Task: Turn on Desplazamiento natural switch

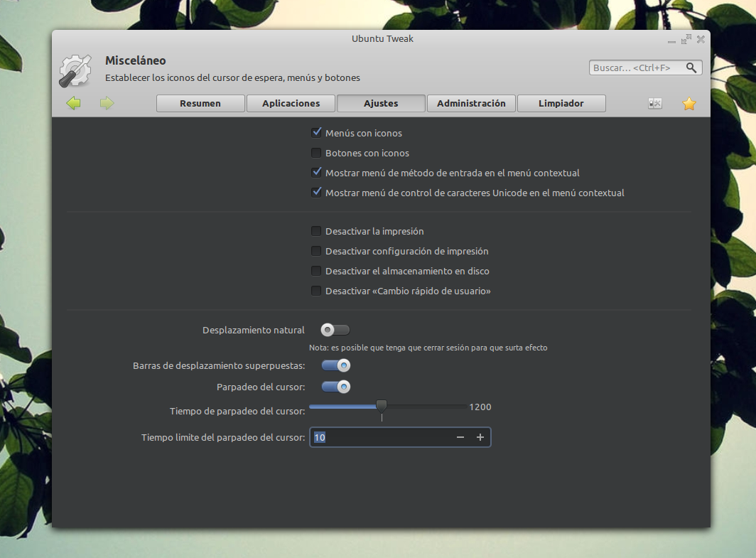Action: [x=335, y=330]
